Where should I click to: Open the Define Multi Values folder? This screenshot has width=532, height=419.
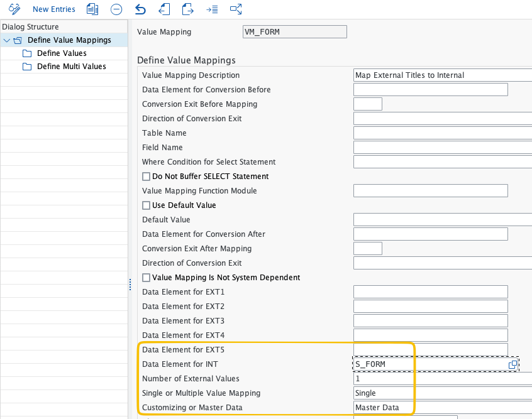[72, 67]
